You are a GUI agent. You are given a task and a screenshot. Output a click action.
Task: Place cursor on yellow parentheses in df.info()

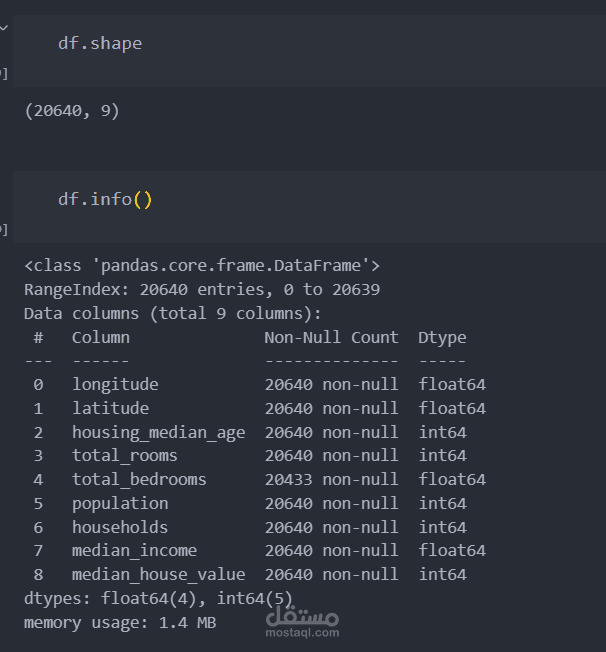click(x=143, y=199)
